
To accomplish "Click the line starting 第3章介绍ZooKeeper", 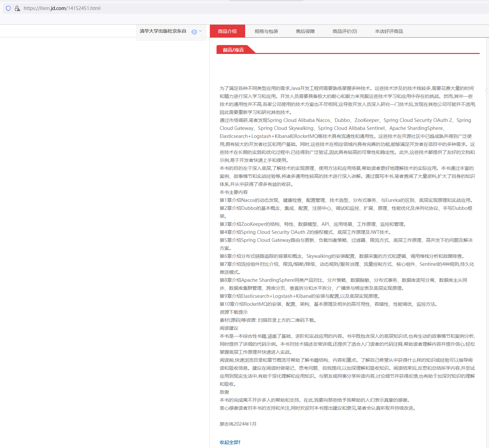I will click(313, 224).
